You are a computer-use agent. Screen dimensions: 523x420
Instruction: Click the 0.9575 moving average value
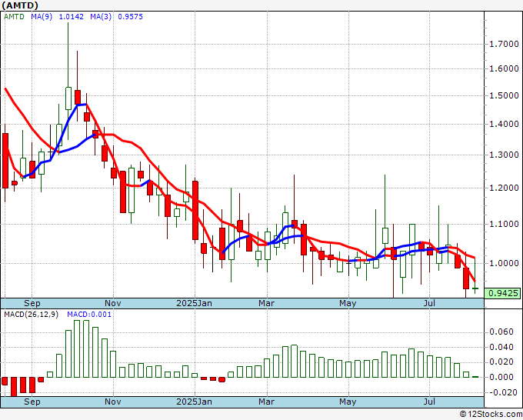pyautogui.click(x=131, y=17)
